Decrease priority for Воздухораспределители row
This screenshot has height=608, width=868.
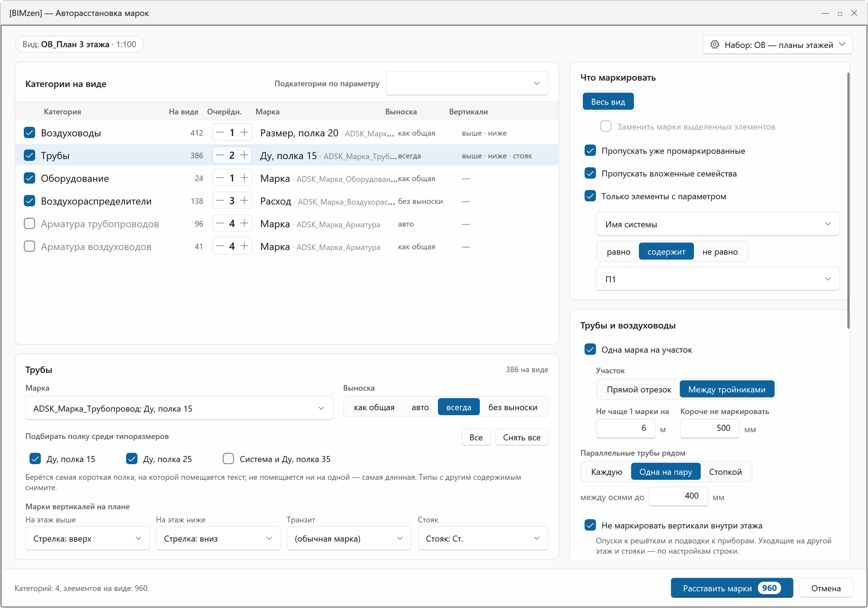point(220,201)
